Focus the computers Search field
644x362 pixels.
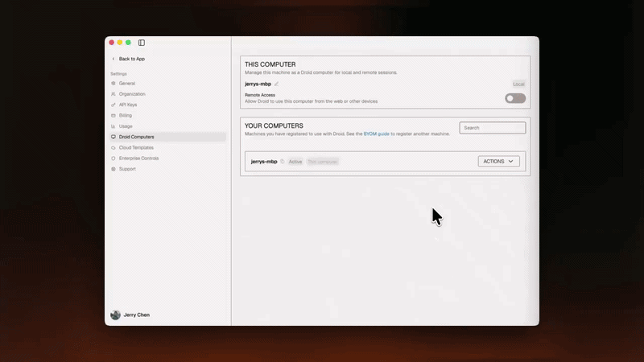493,128
